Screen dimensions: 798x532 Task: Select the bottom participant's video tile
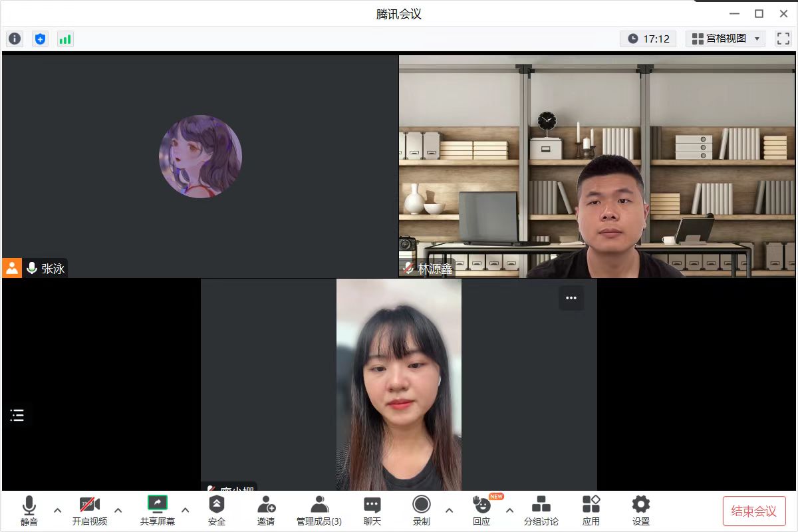(x=399, y=384)
